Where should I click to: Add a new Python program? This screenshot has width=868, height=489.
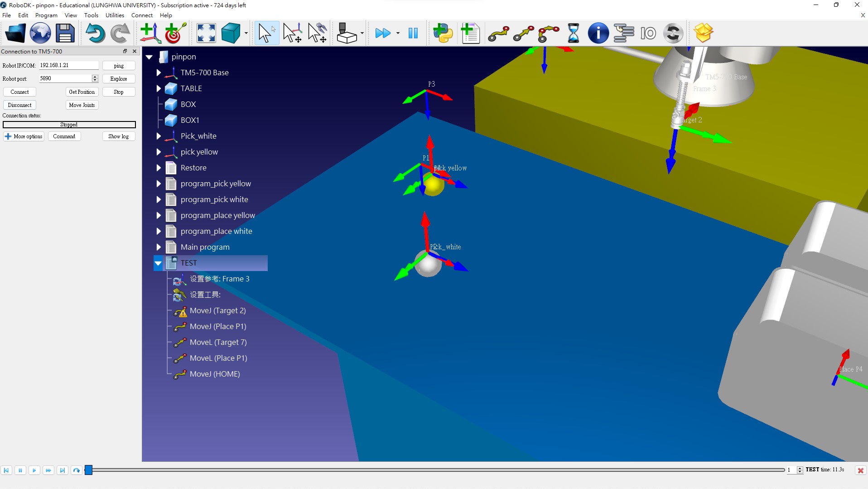pyautogui.click(x=443, y=33)
